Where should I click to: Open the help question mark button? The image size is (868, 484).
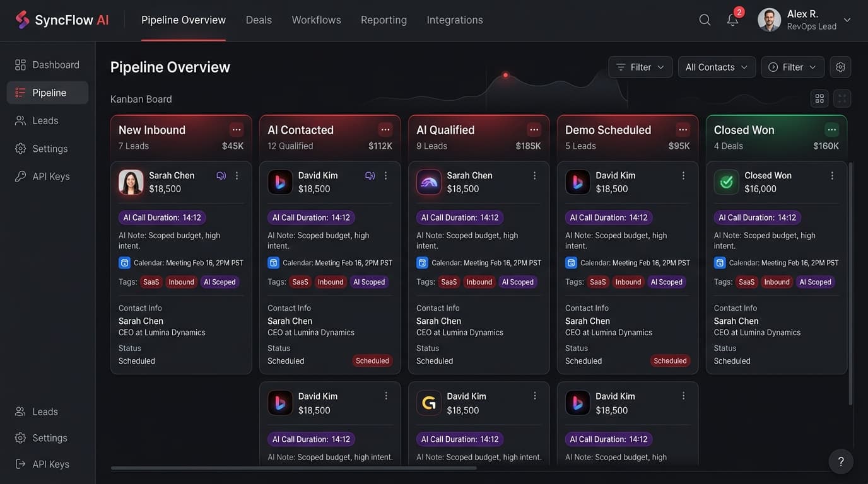(x=841, y=461)
